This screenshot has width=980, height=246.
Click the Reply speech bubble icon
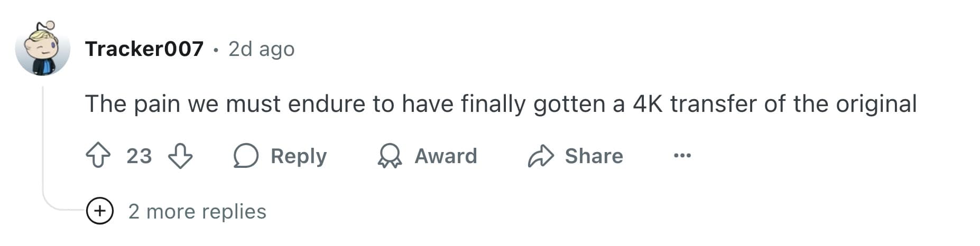pyautogui.click(x=246, y=156)
